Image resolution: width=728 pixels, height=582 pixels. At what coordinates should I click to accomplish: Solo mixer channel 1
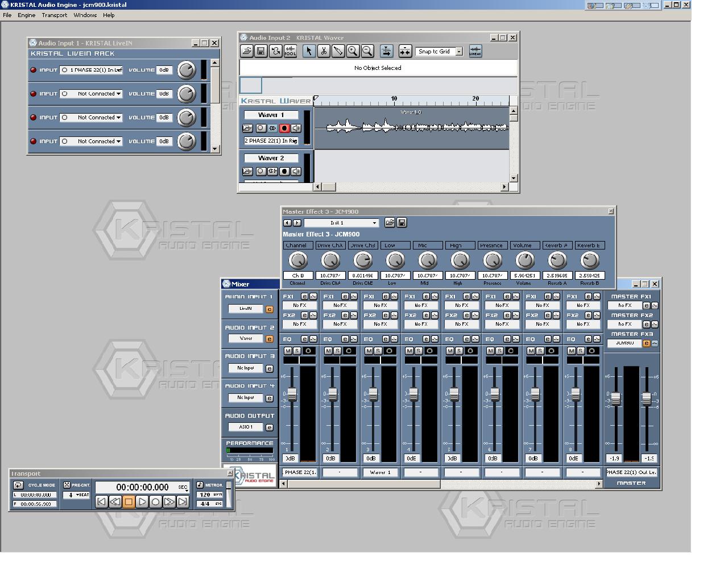pos(296,351)
